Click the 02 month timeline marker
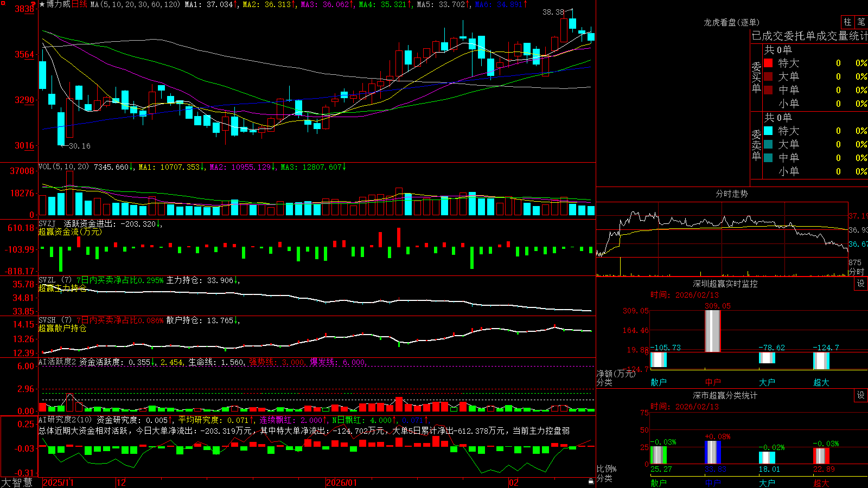This screenshot has height=488, width=868. (513, 483)
